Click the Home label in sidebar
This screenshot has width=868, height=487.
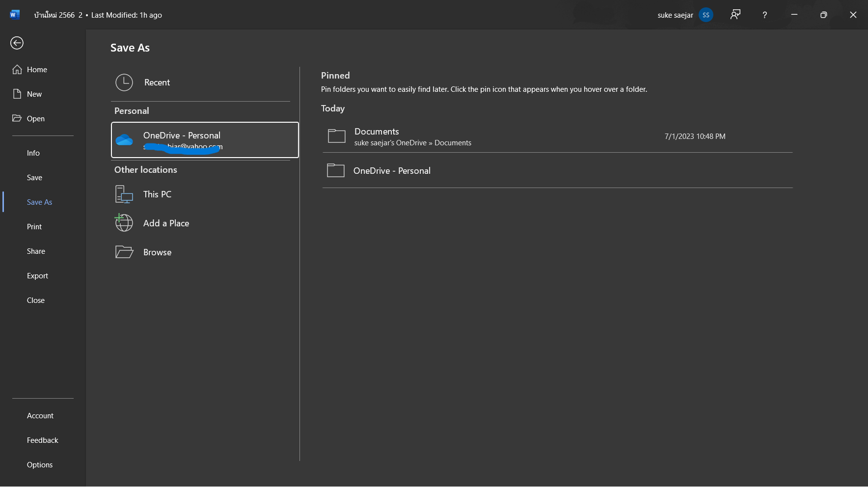click(37, 70)
